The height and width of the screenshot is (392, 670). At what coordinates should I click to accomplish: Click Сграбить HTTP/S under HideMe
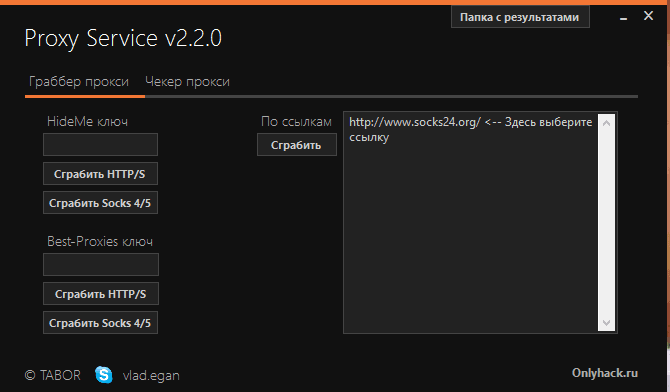click(x=100, y=174)
